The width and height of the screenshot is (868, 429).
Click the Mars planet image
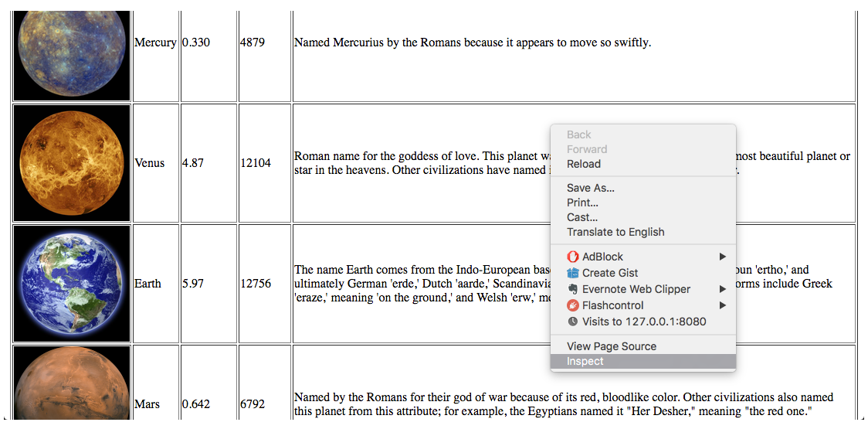72,383
